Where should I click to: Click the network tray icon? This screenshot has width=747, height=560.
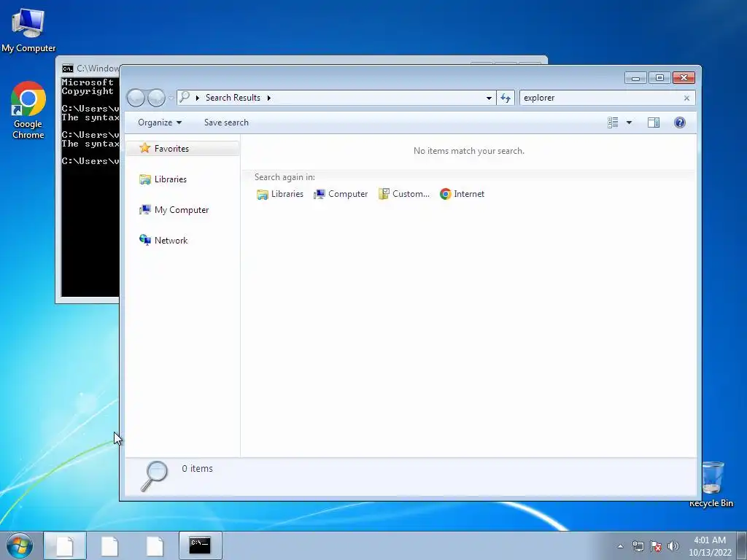(x=638, y=546)
